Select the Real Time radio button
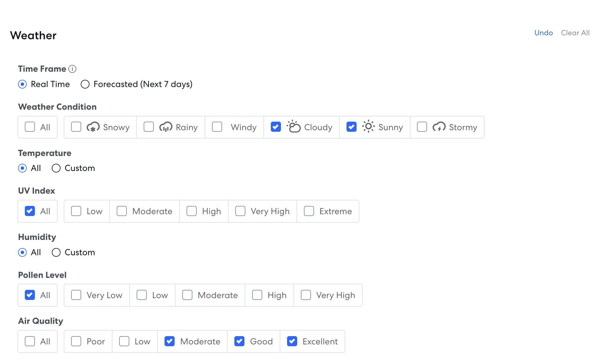This screenshot has height=364, width=598. coord(22,84)
